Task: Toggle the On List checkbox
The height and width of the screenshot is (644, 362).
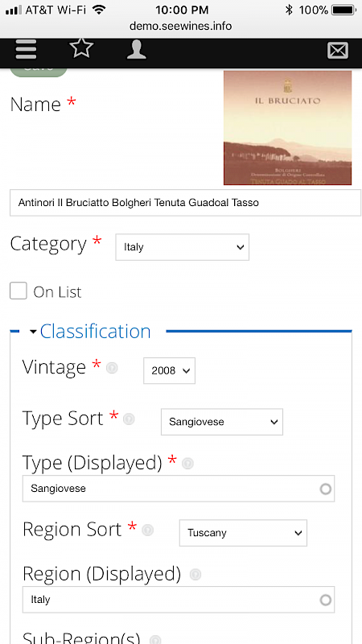Action: pyautogui.click(x=19, y=291)
